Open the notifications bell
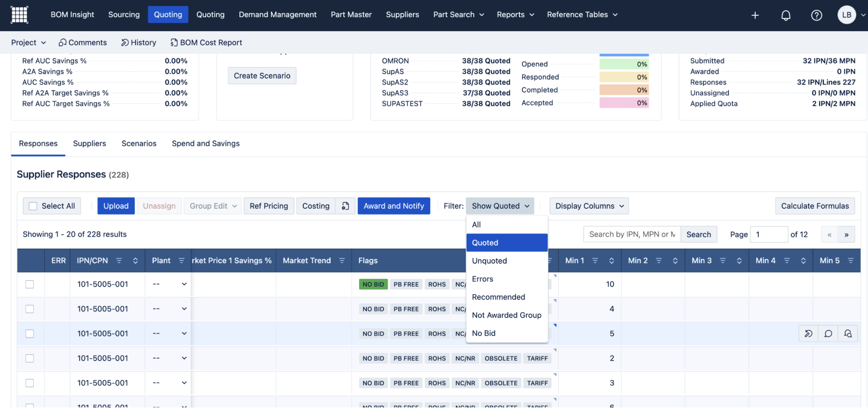 coord(786,15)
